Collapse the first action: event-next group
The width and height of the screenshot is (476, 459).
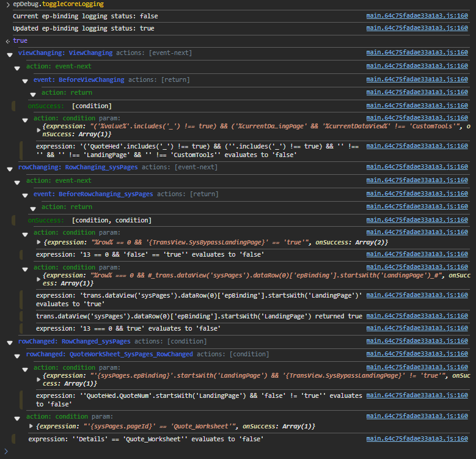[17, 68]
